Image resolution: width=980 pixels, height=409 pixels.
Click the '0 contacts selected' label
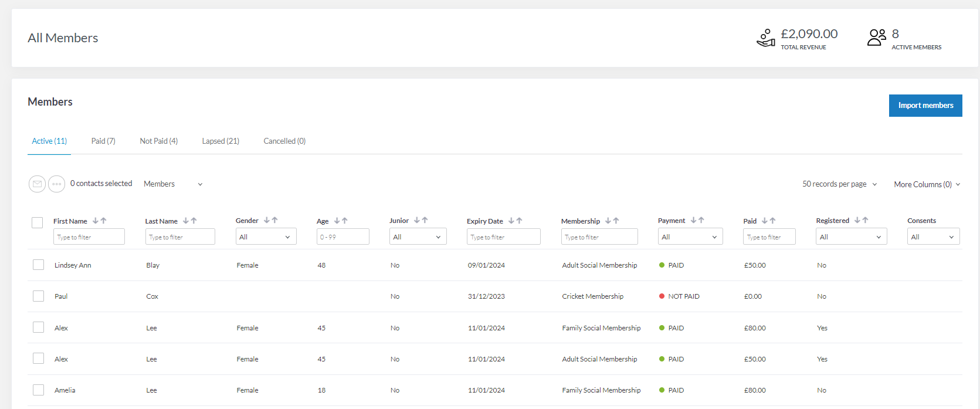[x=101, y=184]
